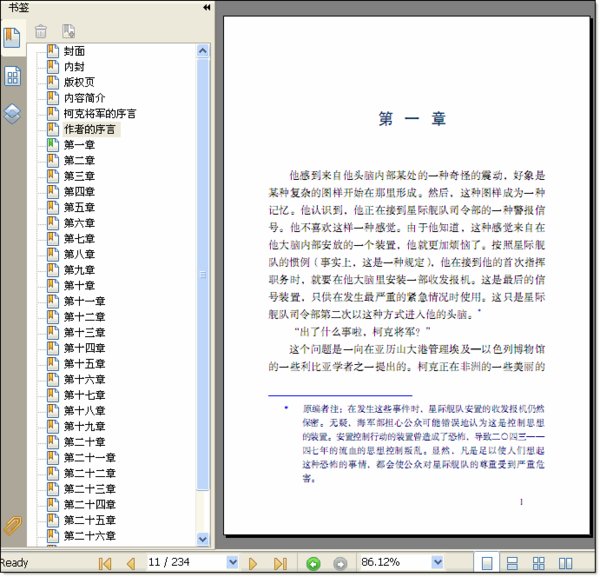Open the Layers panel icon
This screenshot has width=600, height=577.
coord(12,112)
